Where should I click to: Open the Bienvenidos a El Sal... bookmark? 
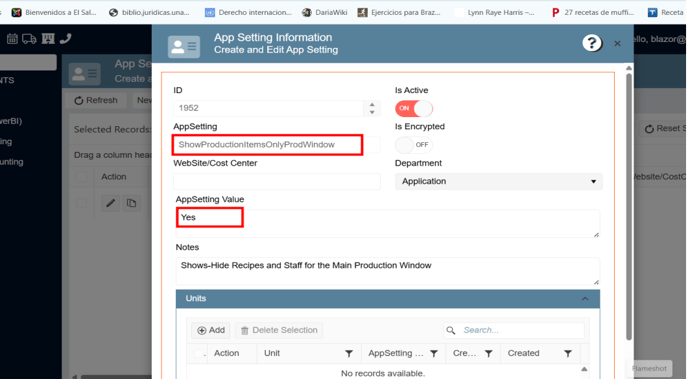pyautogui.click(x=54, y=13)
